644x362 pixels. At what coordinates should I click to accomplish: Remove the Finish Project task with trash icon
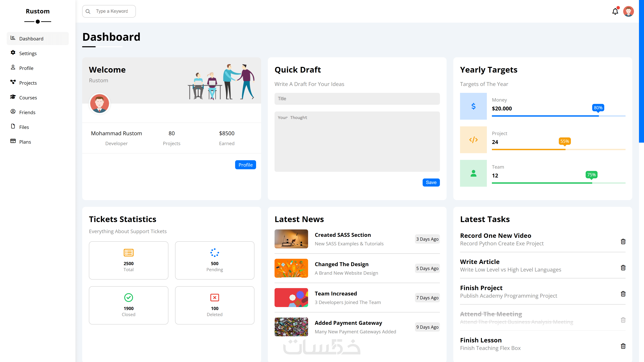coord(623,294)
